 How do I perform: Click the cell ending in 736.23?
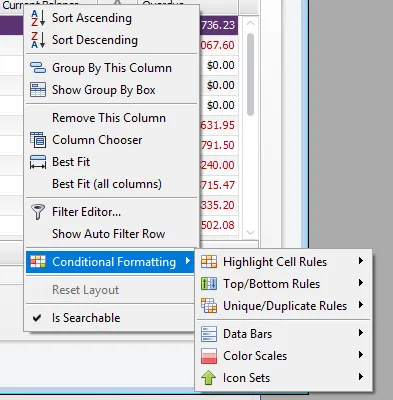(x=219, y=25)
